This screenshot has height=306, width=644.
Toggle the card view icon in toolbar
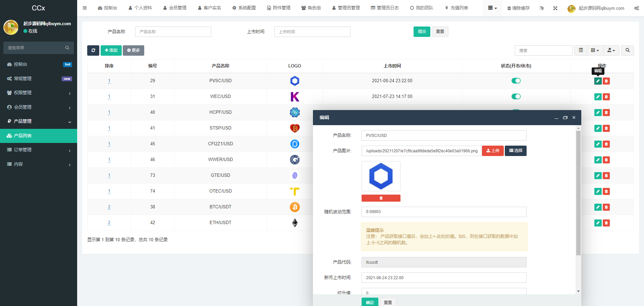[x=581, y=50]
